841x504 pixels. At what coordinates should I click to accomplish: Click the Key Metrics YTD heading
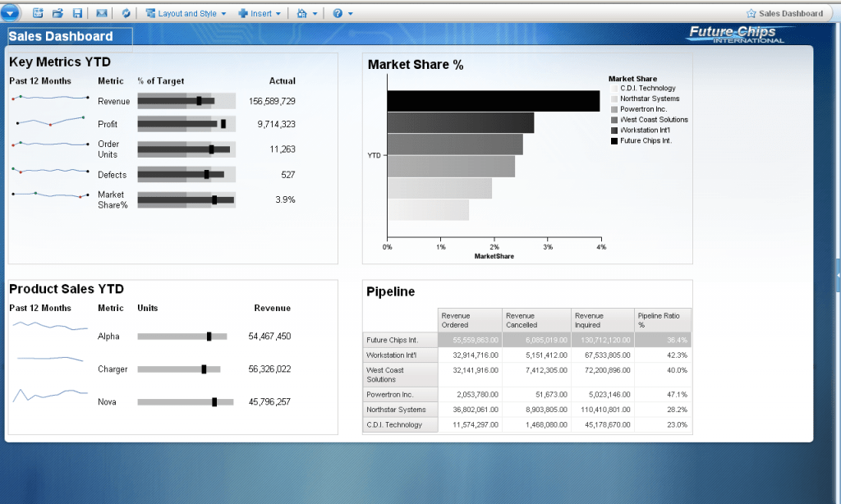[59, 62]
